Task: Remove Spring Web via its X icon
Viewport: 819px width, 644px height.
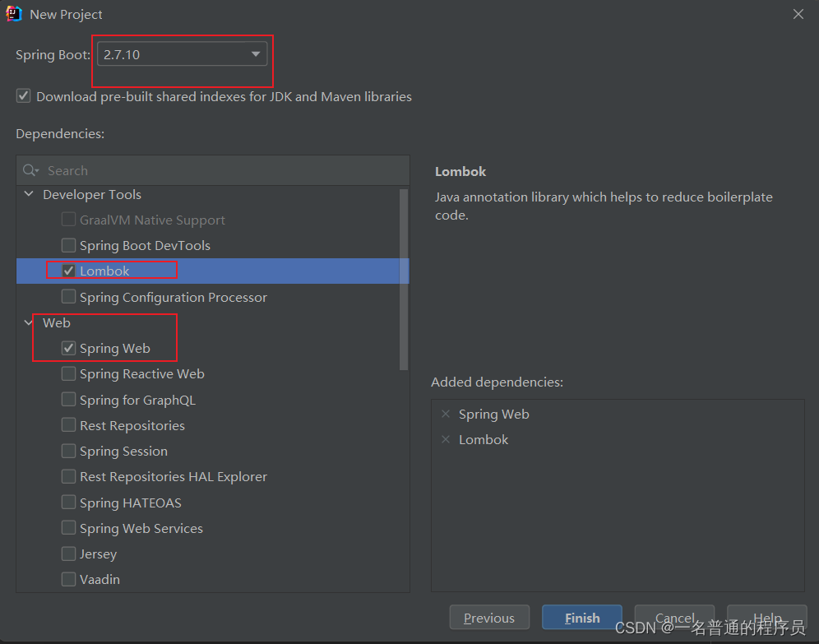Action: coord(446,414)
